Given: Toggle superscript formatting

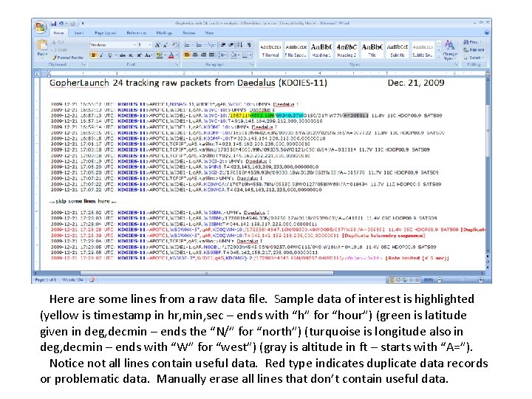Looking at the screenshot, I should 139,55.
